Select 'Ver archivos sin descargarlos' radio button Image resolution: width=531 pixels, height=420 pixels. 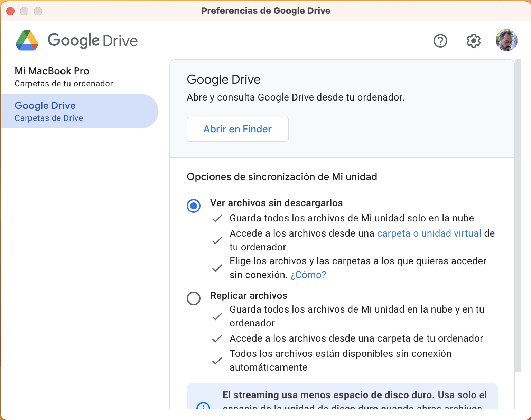(194, 206)
